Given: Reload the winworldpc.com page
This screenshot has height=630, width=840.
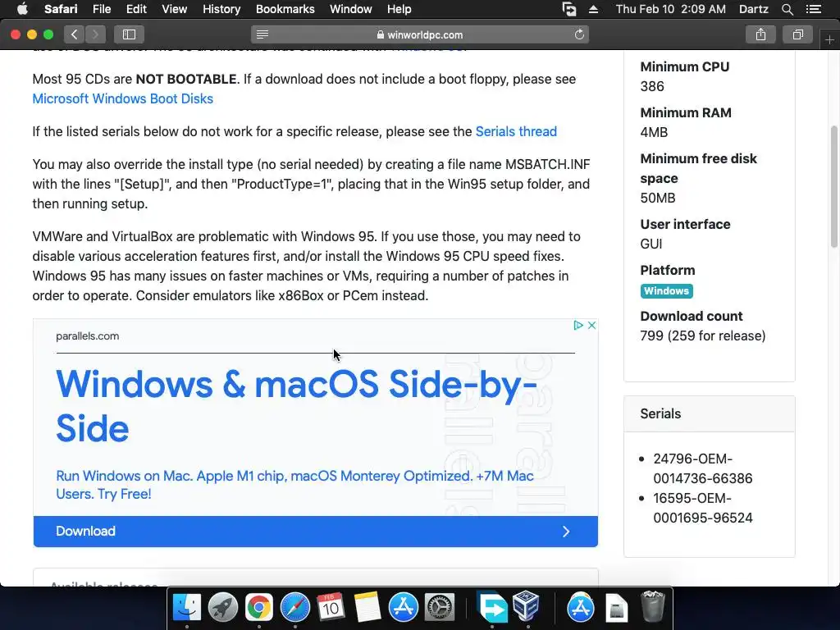Looking at the screenshot, I should pos(579,34).
